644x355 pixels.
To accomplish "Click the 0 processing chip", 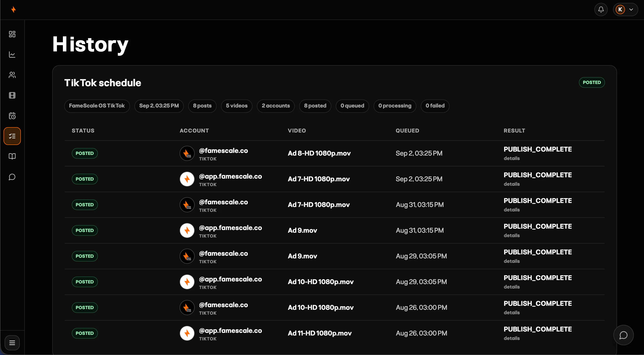I will coord(395,106).
